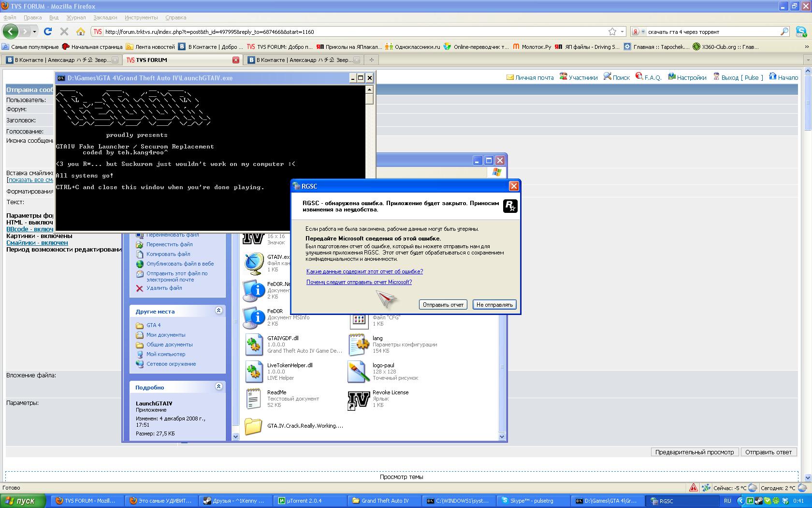Open the logo-paul image file icon

(x=358, y=372)
